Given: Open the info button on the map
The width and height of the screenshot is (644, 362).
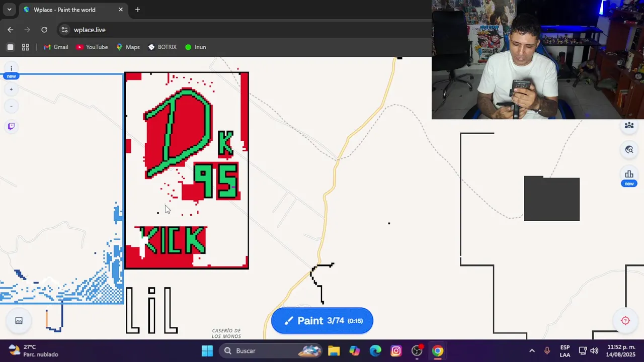Looking at the screenshot, I should coord(11,68).
